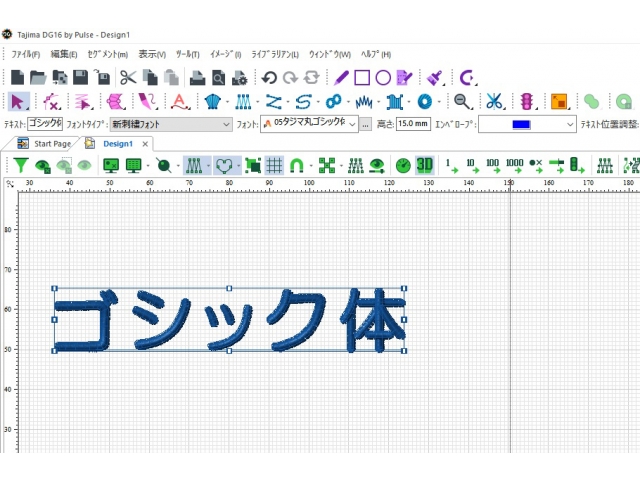The height and width of the screenshot is (480, 640).
Task: Expand the green magnet dropdown arrow
Action: pyautogui.click(x=311, y=166)
